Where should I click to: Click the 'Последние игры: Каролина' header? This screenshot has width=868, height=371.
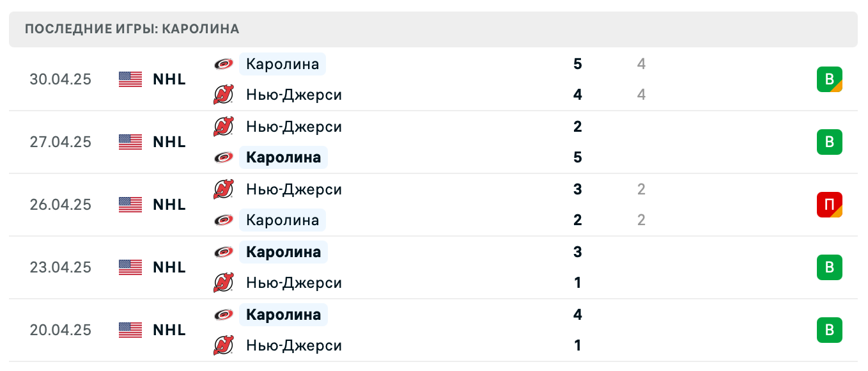132,29
